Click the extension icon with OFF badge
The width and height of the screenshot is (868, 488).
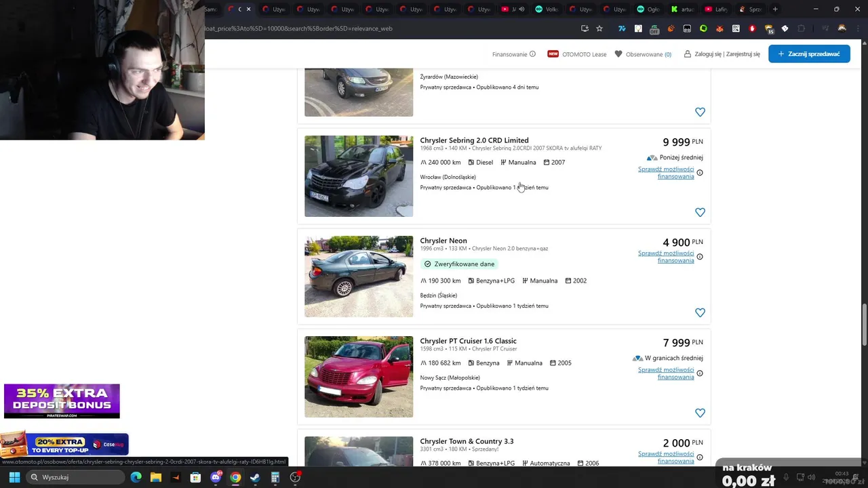click(x=654, y=29)
